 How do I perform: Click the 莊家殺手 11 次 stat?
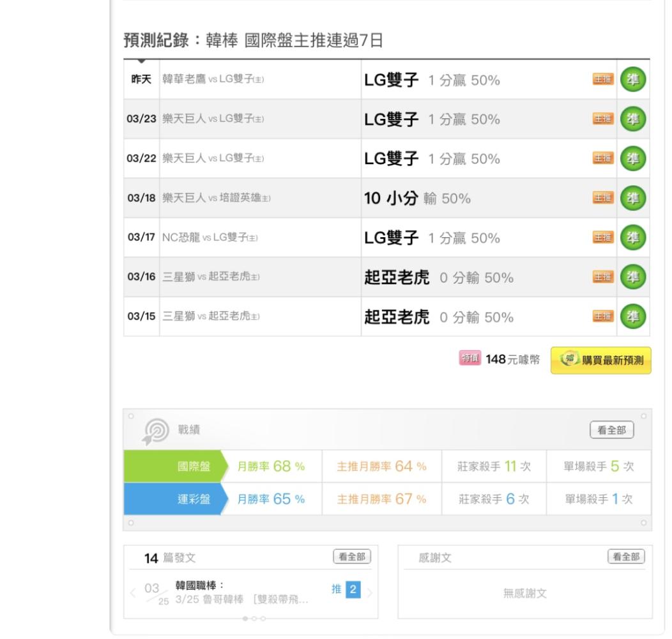point(494,466)
